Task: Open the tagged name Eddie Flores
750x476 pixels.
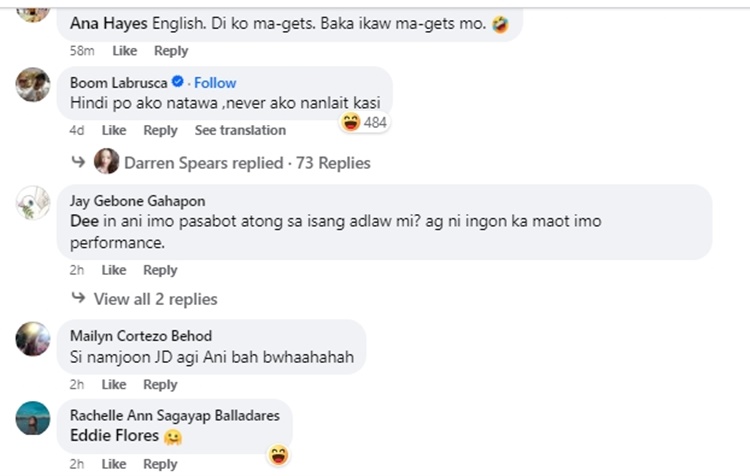Action: 114,435
